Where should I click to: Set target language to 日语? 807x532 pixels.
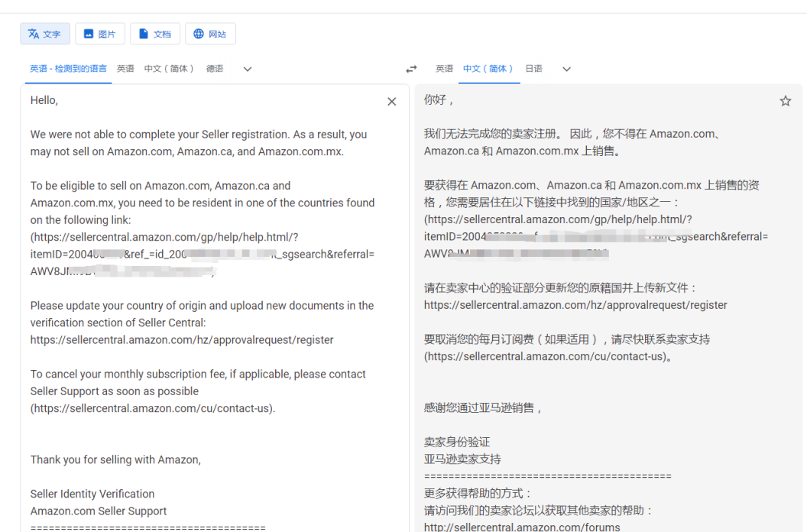pos(533,69)
